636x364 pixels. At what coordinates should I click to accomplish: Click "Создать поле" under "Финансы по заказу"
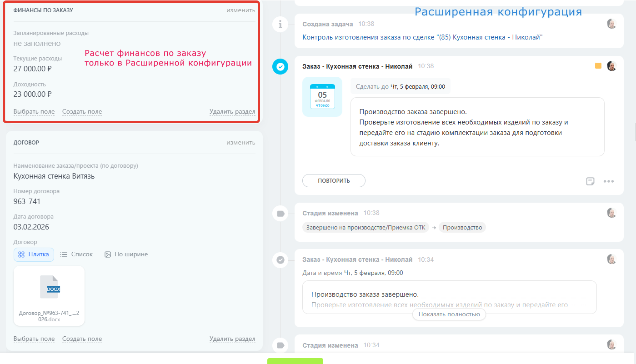pos(82,111)
